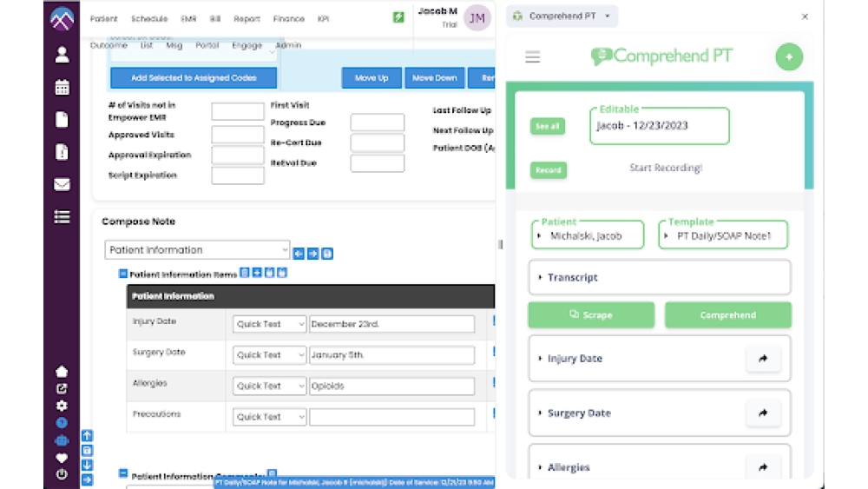Click the list lines sidebar icon
Screen dimensions: 868x489
pos(62,216)
